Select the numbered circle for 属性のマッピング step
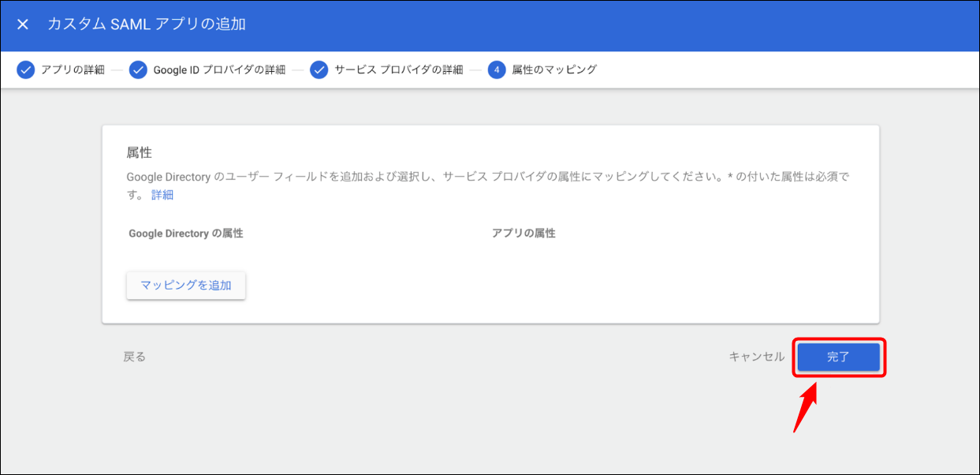 click(497, 69)
